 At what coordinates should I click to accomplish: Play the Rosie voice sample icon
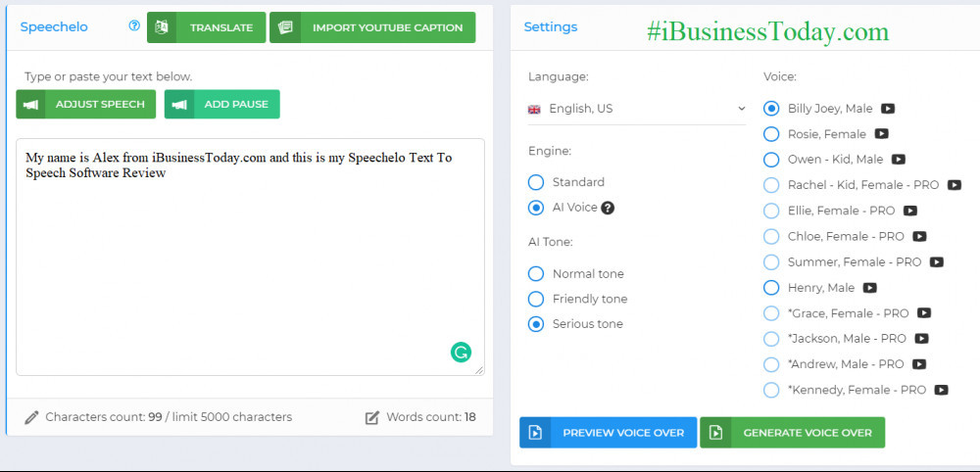[x=881, y=133]
